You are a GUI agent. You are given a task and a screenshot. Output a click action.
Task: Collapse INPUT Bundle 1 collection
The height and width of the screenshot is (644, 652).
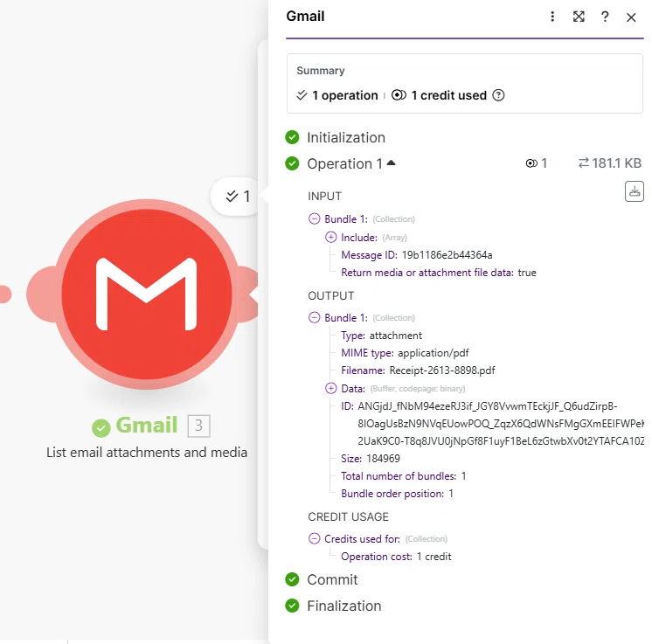pyautogui.click(x=315, y=218)
